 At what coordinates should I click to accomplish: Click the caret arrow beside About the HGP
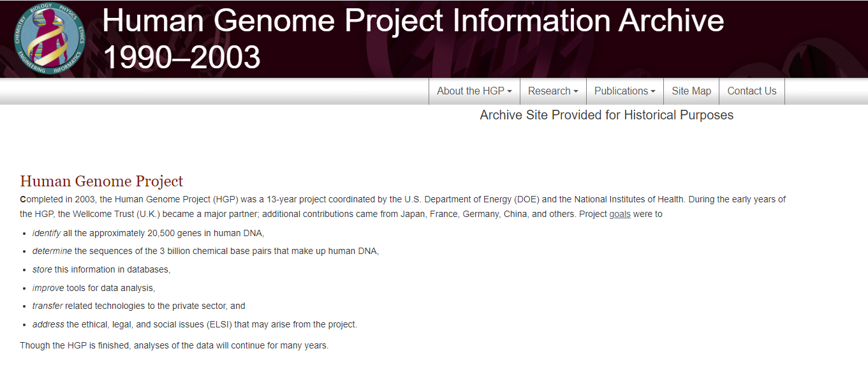pos(510,92)
